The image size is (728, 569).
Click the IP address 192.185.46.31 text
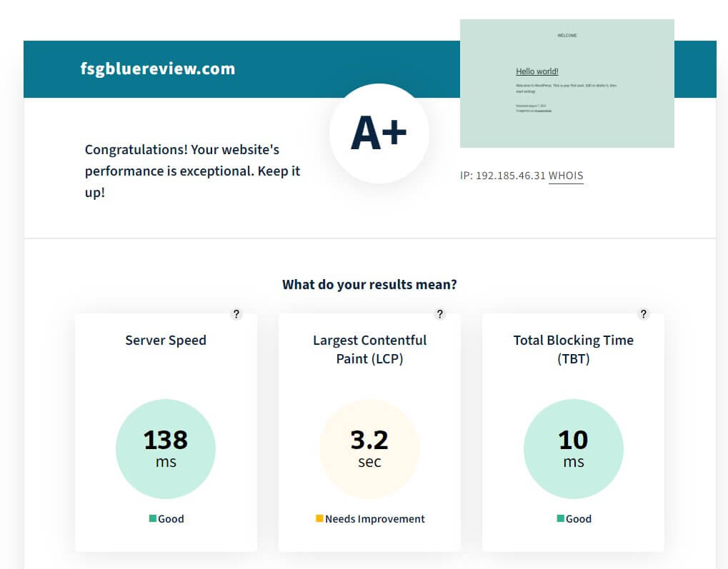tap(510, 176)
